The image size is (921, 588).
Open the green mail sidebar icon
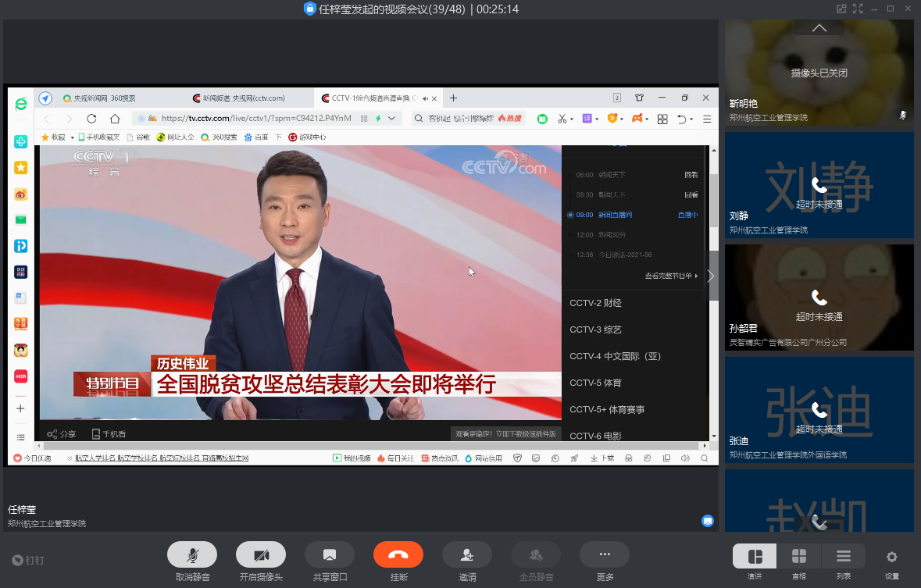20,219
